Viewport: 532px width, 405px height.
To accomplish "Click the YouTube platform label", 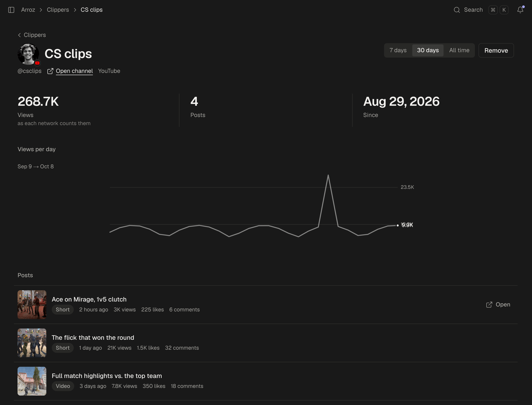I will (x=109, y=71).
